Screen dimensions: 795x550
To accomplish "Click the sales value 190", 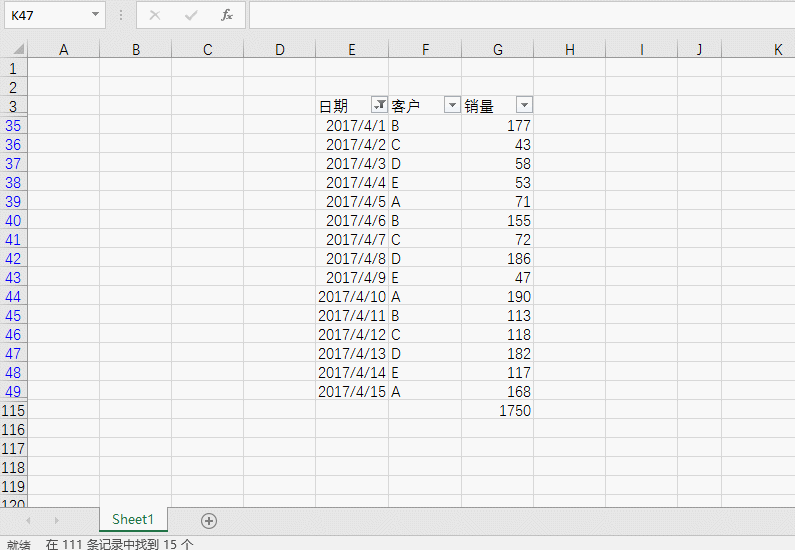I will click(x=497, y=297).
